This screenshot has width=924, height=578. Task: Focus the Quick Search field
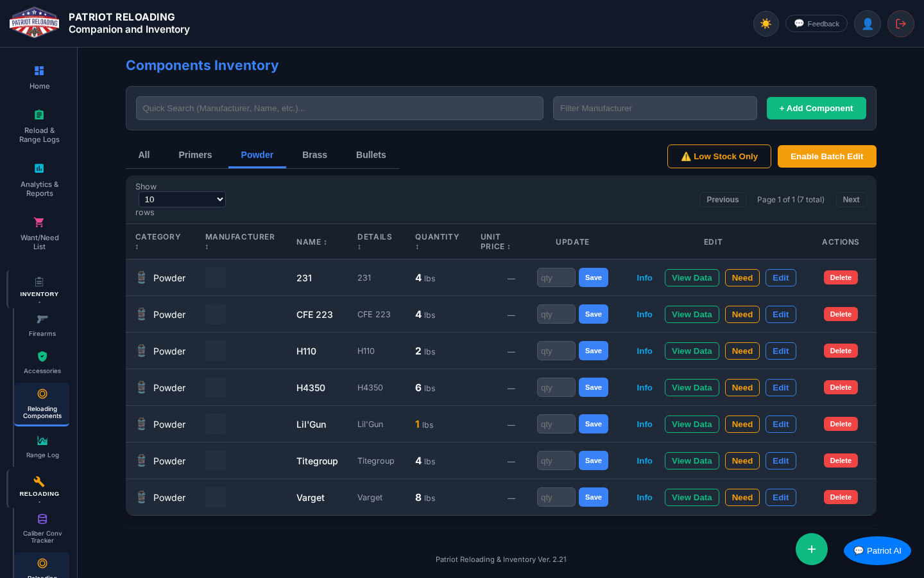pyautogui.click(x=339, y=109)
